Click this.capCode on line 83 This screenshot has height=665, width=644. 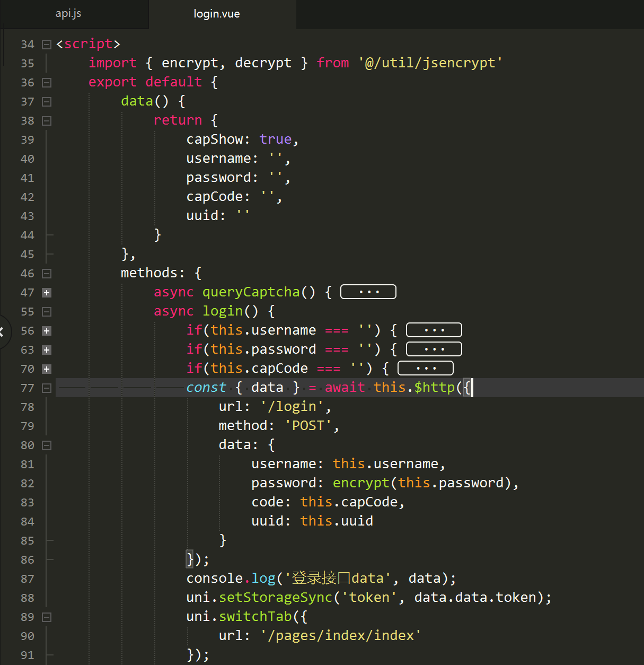pos(349,502)
